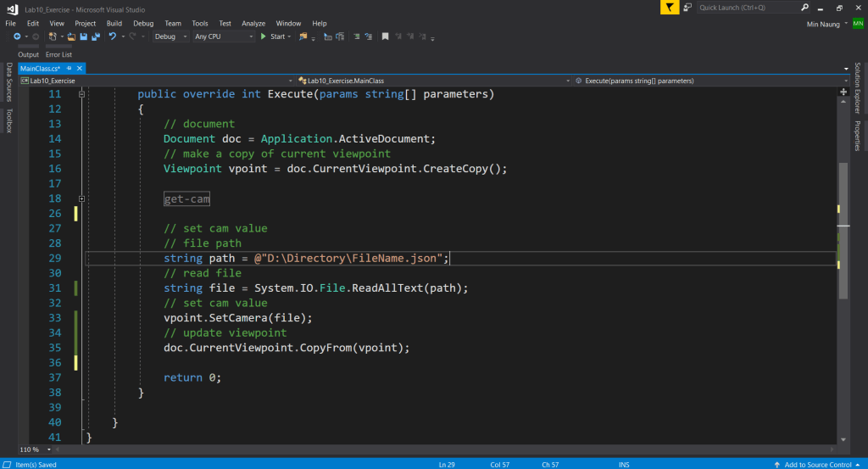
Task: Expand the Execute member navigation dropdown
Action: click(x=845, y=81)
